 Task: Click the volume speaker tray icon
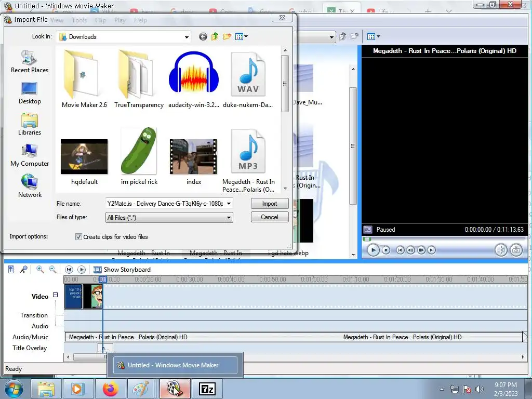[x=479, y=389]
